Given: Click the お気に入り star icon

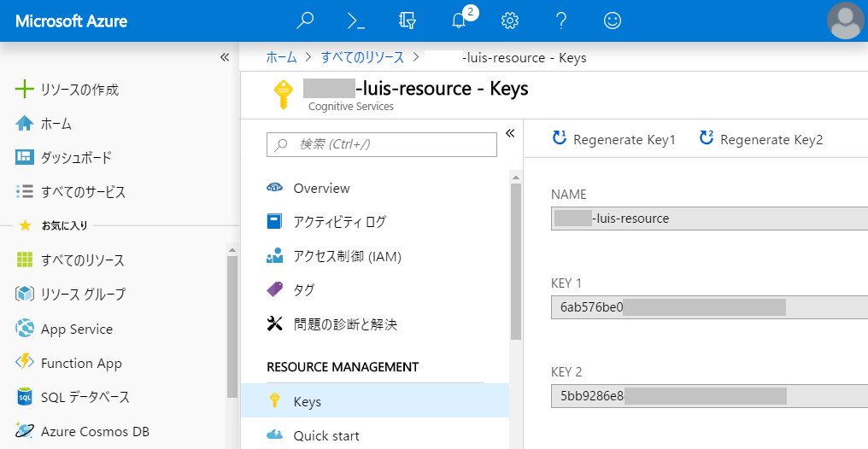Looking at the screenshot, I should (x=25, y=225).
